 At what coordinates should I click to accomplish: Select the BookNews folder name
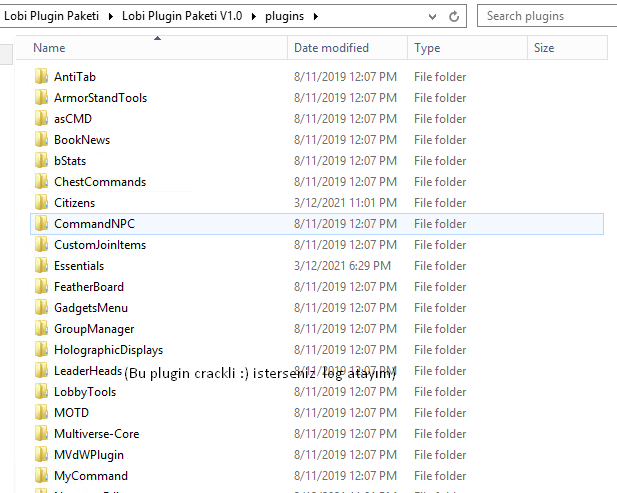coord(82,140)
